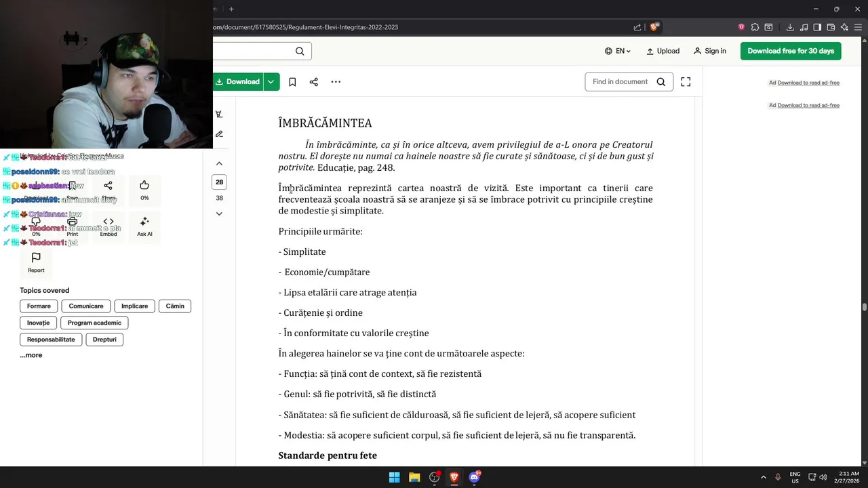This screenshot has height=488, width=868.
Task: Toggle the browser sidebar panel icon
Action: pyautogui.click(x=817, y=27)
